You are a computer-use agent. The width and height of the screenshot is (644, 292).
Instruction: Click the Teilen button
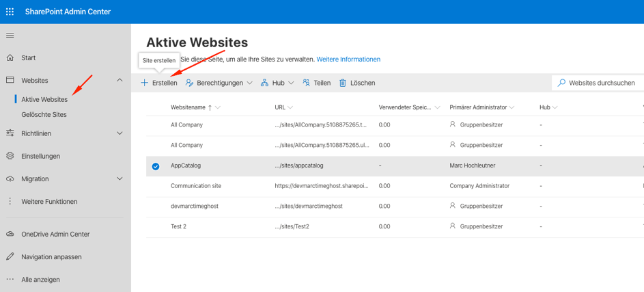pyautogui.click(x=316, y=83)
